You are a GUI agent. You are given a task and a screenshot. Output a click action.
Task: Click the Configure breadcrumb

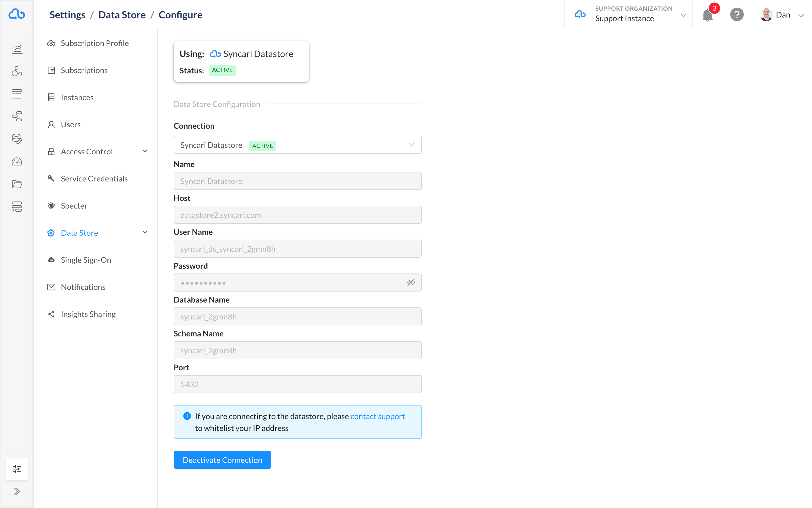point(180,15)
